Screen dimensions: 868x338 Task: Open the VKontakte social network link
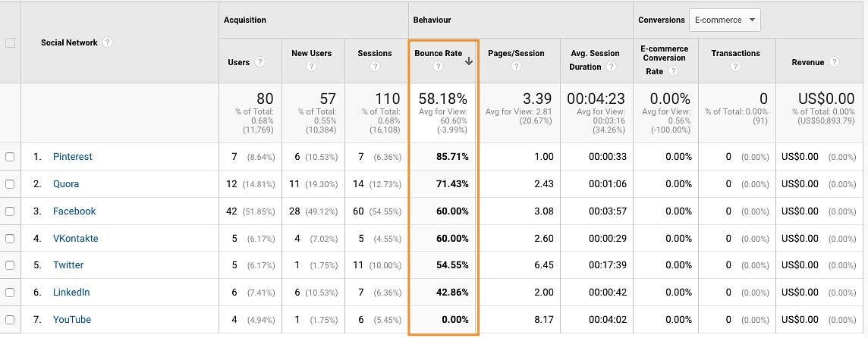[75, 239]
